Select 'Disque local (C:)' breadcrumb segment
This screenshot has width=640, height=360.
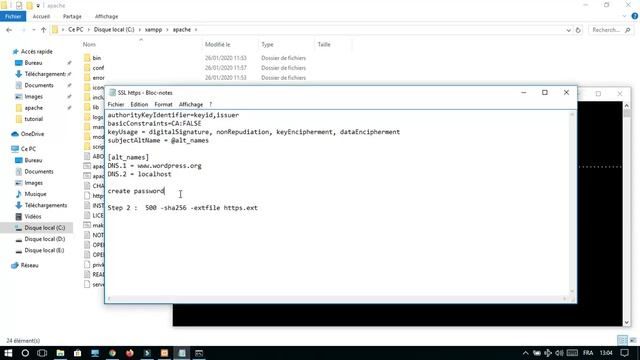click(114, 30)
